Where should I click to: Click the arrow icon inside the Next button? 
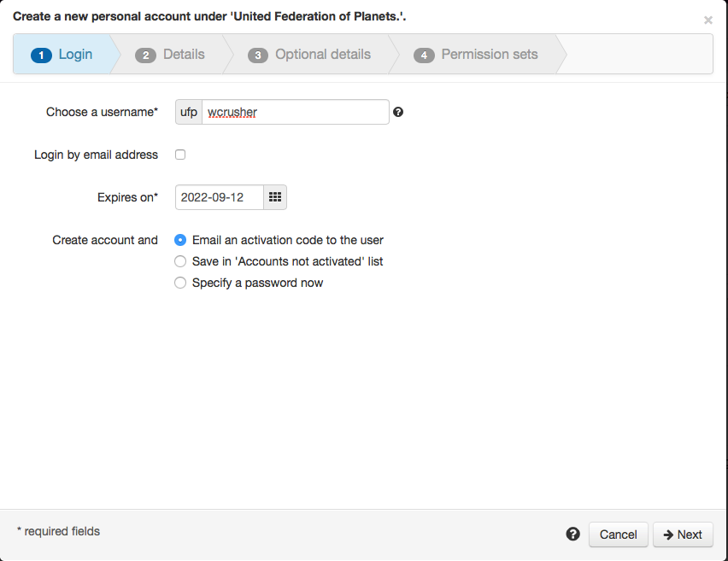click(x=670, y=535)
